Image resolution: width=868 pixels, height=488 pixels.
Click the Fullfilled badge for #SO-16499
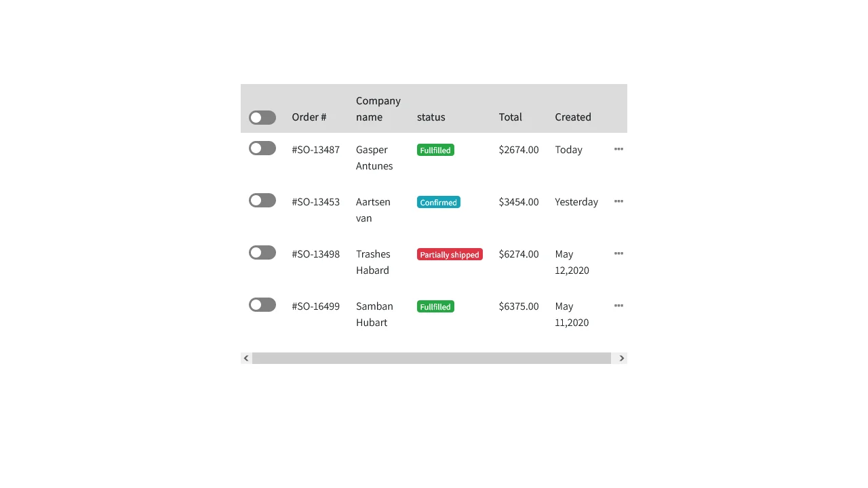click(x=435, y=306)
